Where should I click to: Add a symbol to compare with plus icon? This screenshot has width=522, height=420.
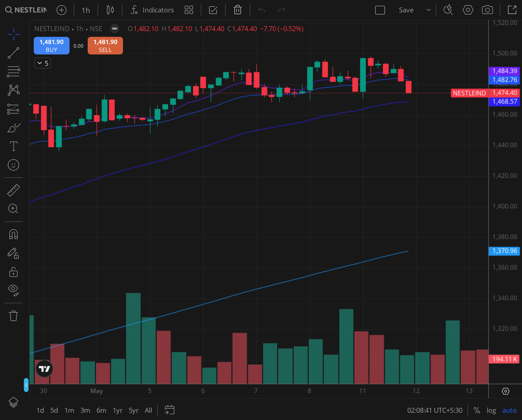[x=61, y=10]
